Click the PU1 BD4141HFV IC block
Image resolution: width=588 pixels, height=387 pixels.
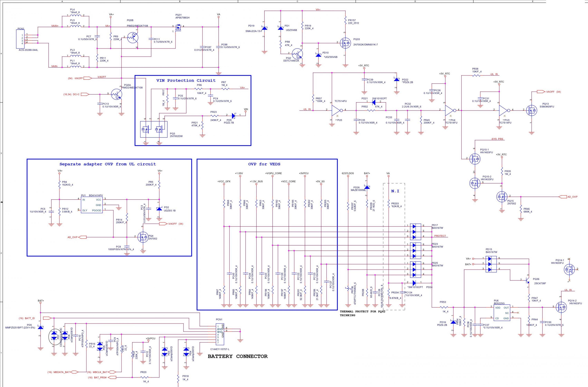(x=92, y=205)
